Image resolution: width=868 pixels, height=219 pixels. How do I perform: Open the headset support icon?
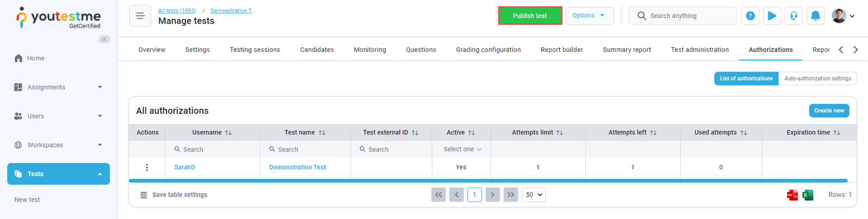pyautogui.click(x=794, y=16)
